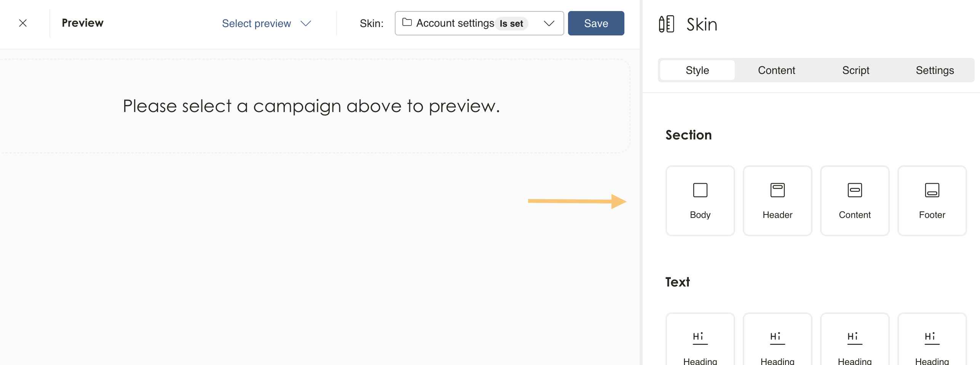Screen dimensions: 980x365
Task: Click the Skin panel icon next to title
Action: tap(666, 24)
